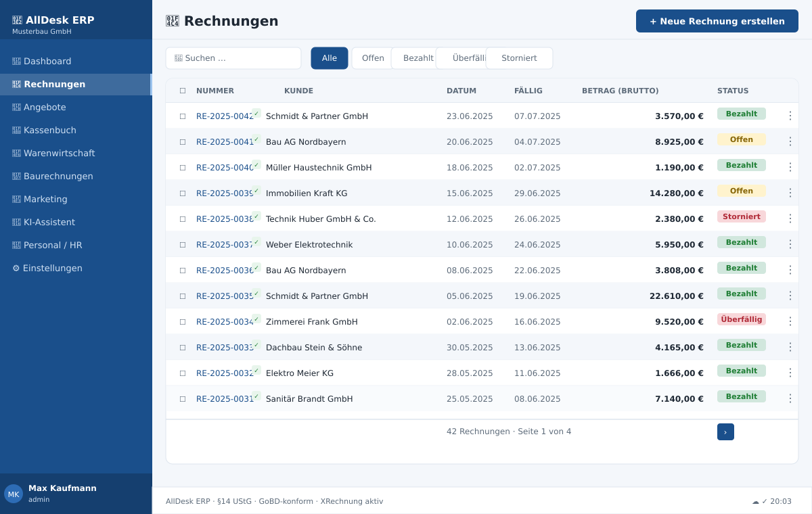
Task: Click green check badge on RE-2025-0042
Action: pyautogui.click(x=256, y=113)
